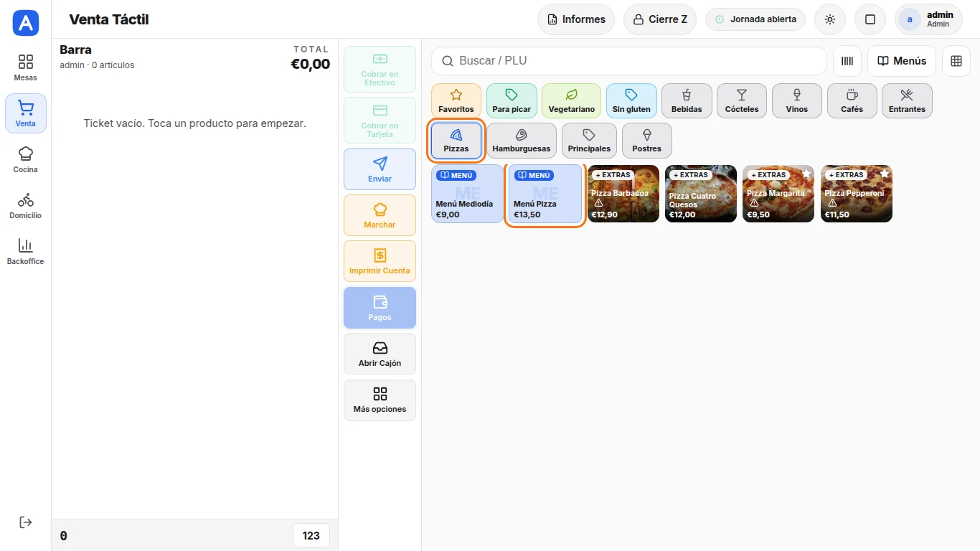Open the Informes reports
The width and height of the screenshot is (980, 551).
tap(576, 19)
